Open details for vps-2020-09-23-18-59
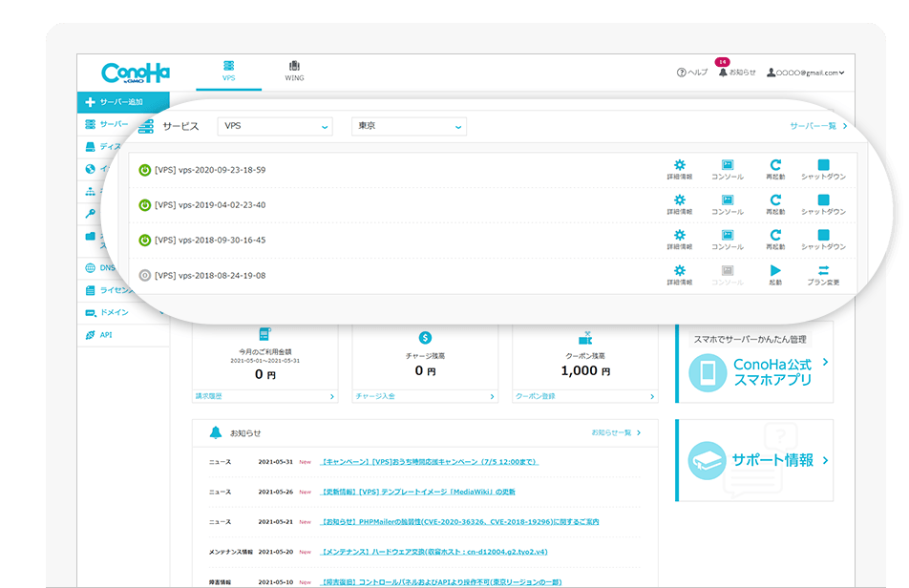 tap(680, 169)
